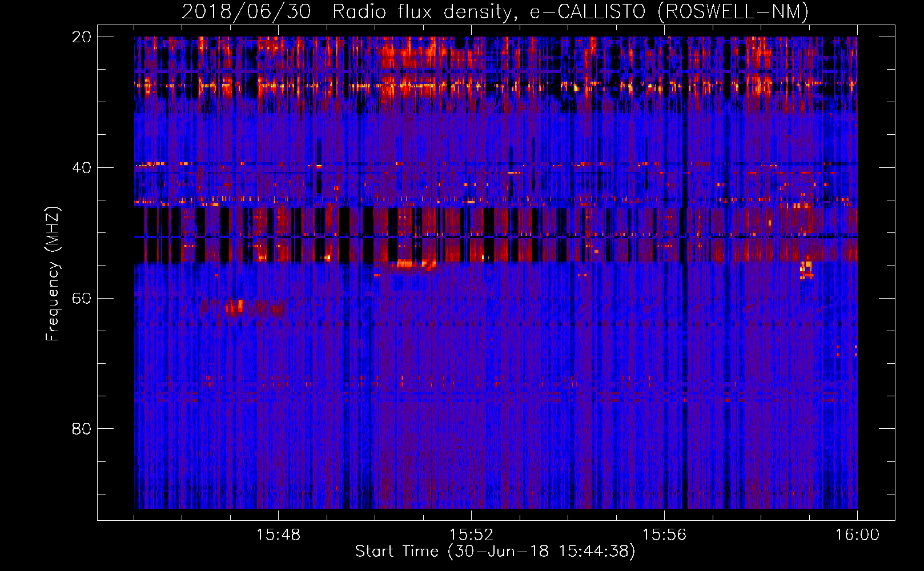Click the '15:48' time tick label

pos(278,535)
